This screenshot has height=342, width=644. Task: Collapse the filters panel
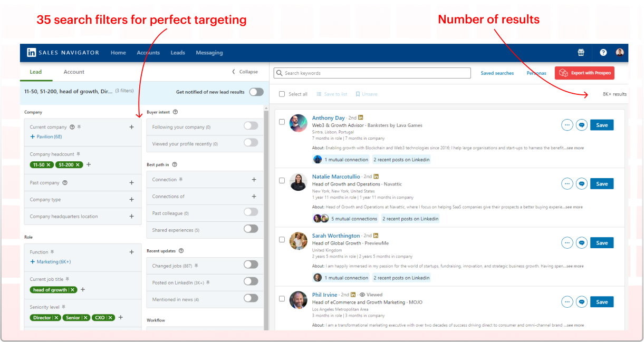(x=245, y=72)
